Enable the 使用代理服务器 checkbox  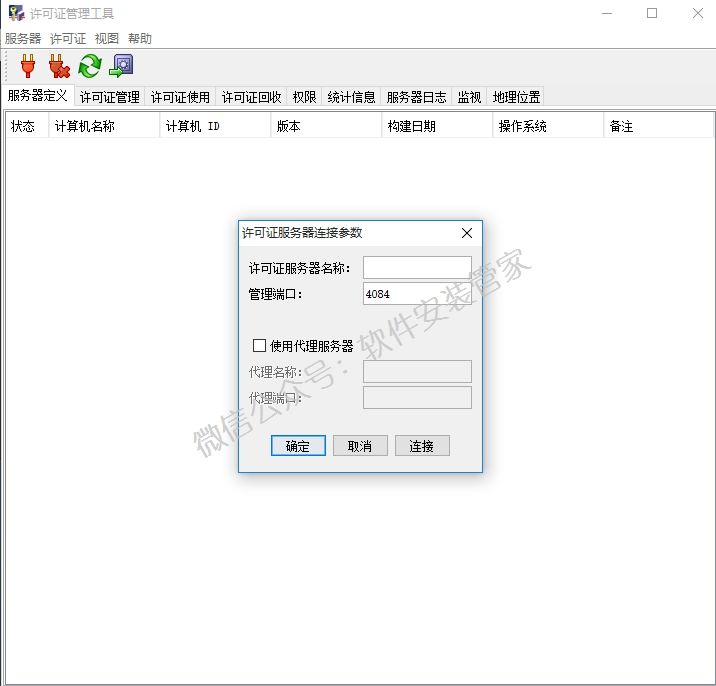point(260,346)
